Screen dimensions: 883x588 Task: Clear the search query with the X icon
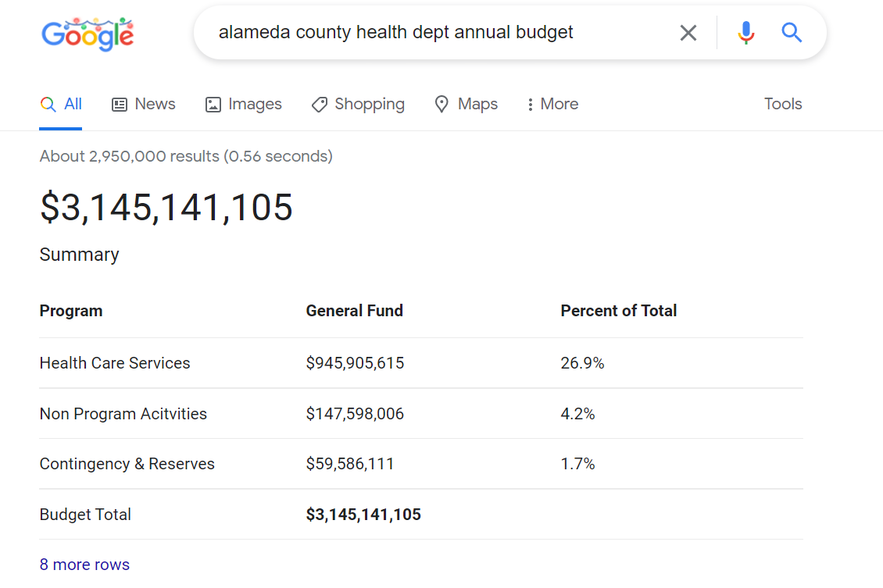(688, 33)
